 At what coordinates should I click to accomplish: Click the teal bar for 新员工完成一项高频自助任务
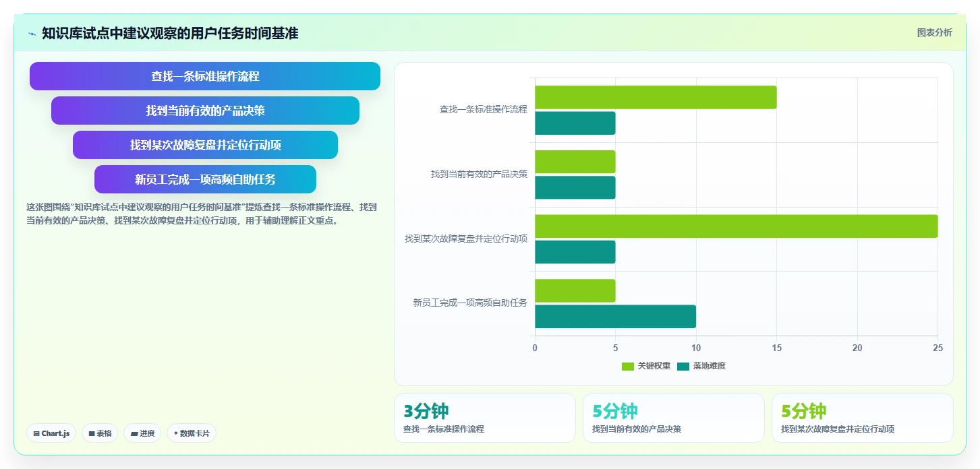pyautogui.click(x=615, y=317)
